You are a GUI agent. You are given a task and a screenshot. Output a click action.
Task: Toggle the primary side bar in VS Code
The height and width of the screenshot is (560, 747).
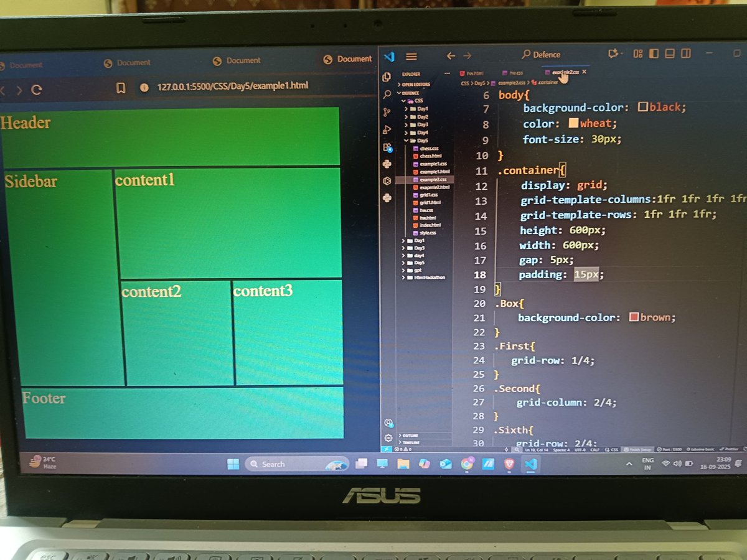coord(654,54)
